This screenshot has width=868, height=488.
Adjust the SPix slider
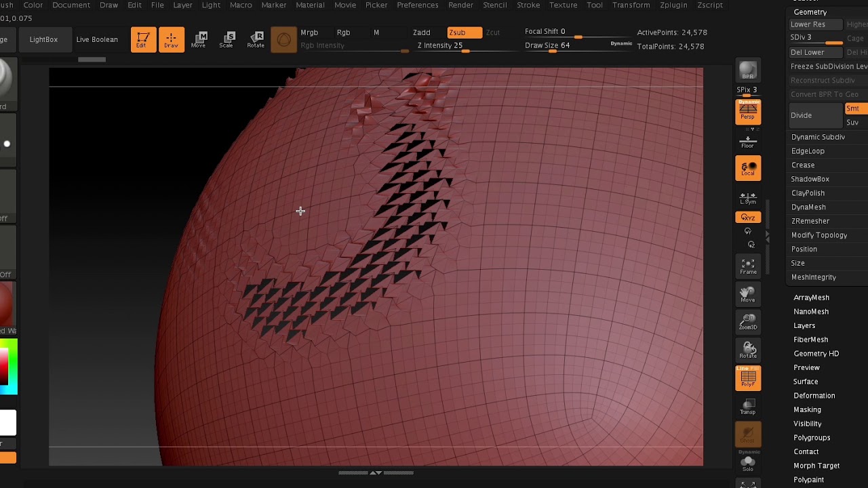[747, 91]
